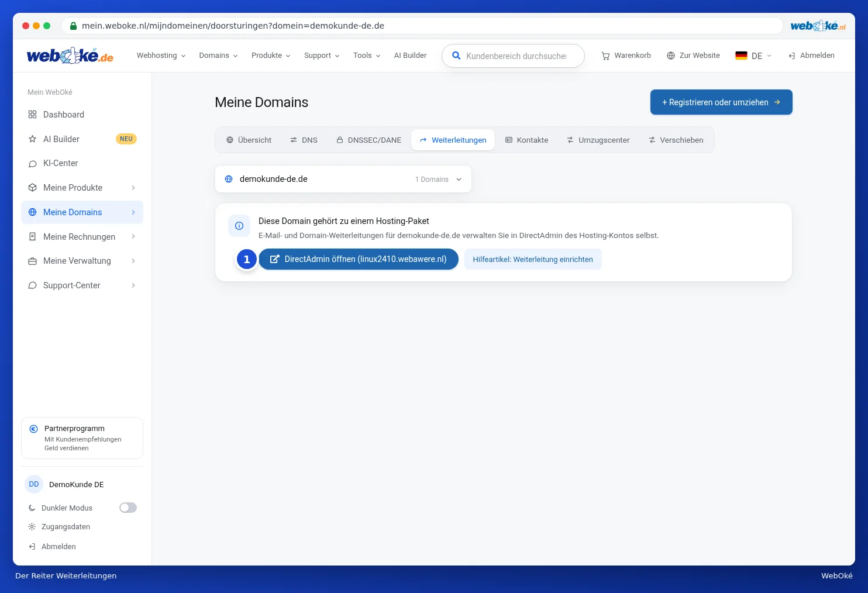The width and height of the screenshot is (868, 593).
Task: Click the info icon in hosting notice
Action: pos(239,226)
